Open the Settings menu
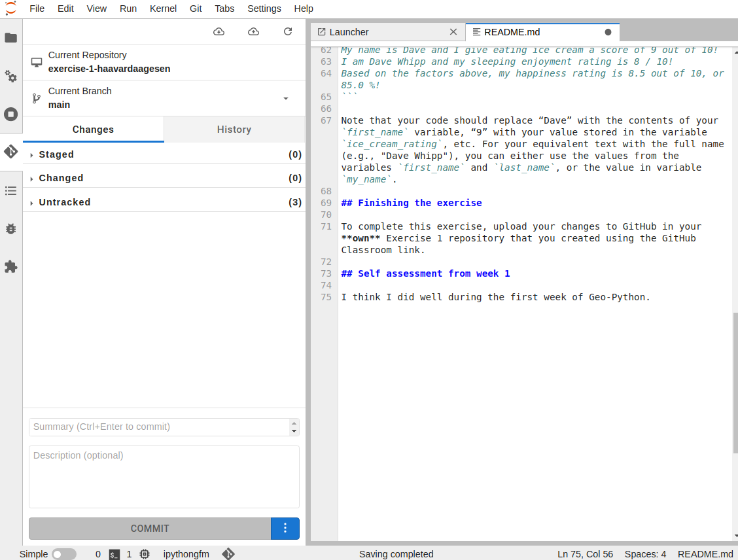738x560 pixels. pos(264,9)
